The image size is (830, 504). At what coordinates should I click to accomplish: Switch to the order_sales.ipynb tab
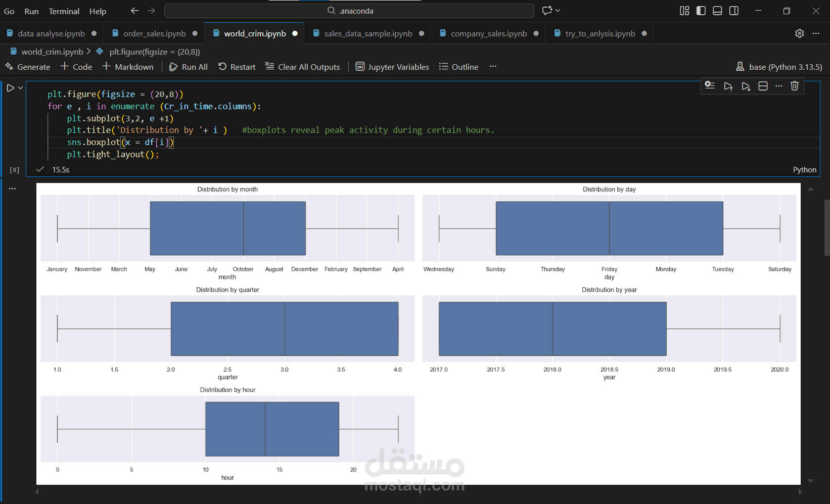click(154, 33)
